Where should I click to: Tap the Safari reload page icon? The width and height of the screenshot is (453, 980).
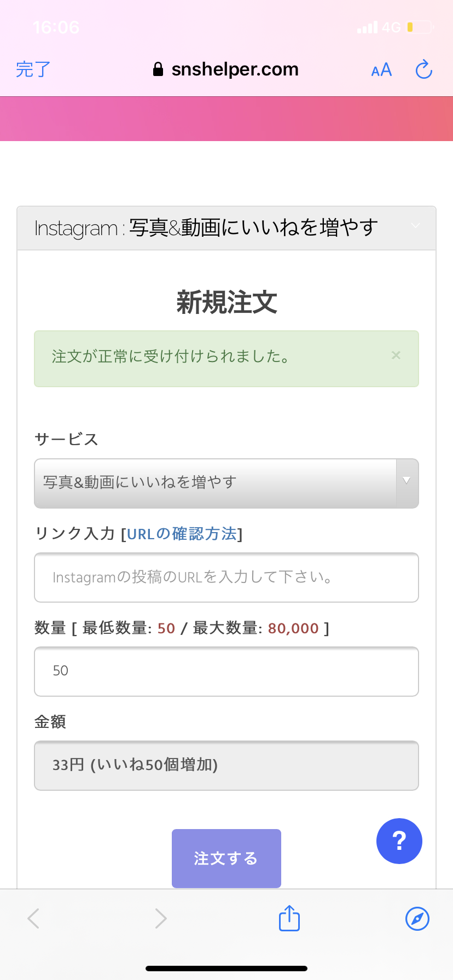coord(424,69)
